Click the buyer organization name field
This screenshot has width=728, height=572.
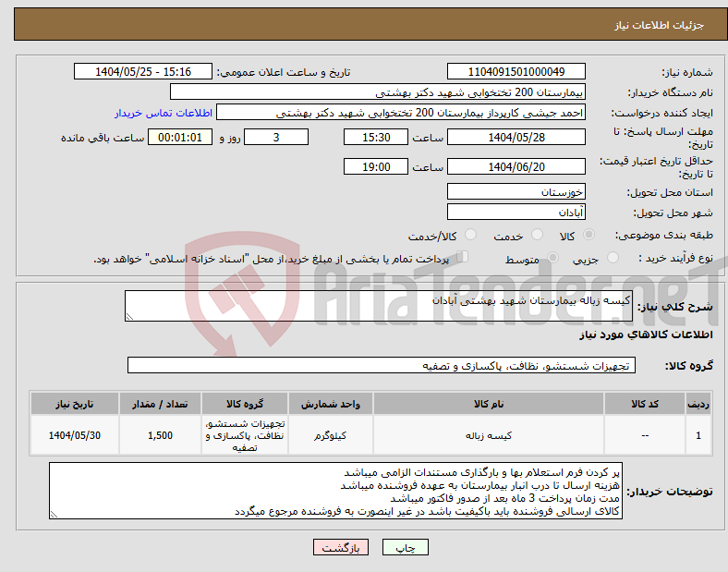click(x=378, y=91)
